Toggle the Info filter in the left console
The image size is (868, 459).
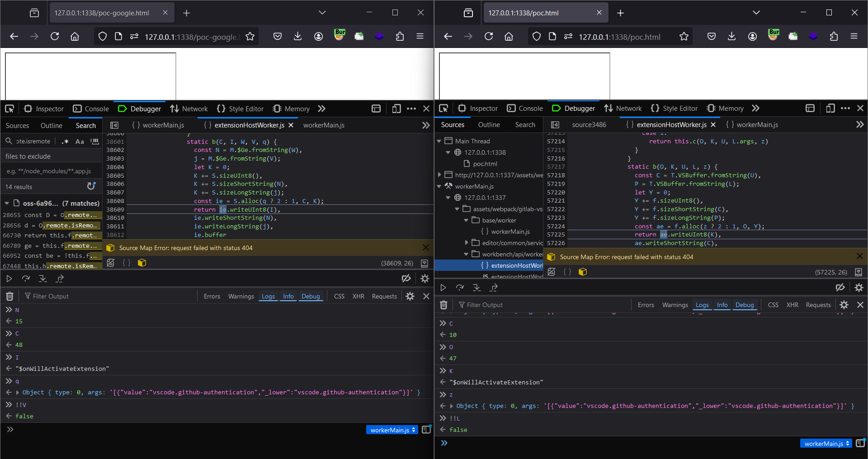point(288,296)
